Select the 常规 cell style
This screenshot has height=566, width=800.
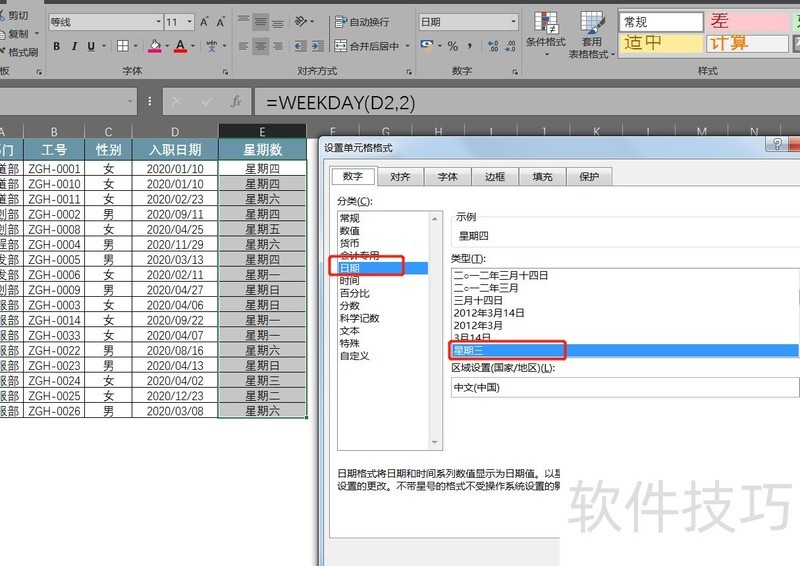[661, 22]
